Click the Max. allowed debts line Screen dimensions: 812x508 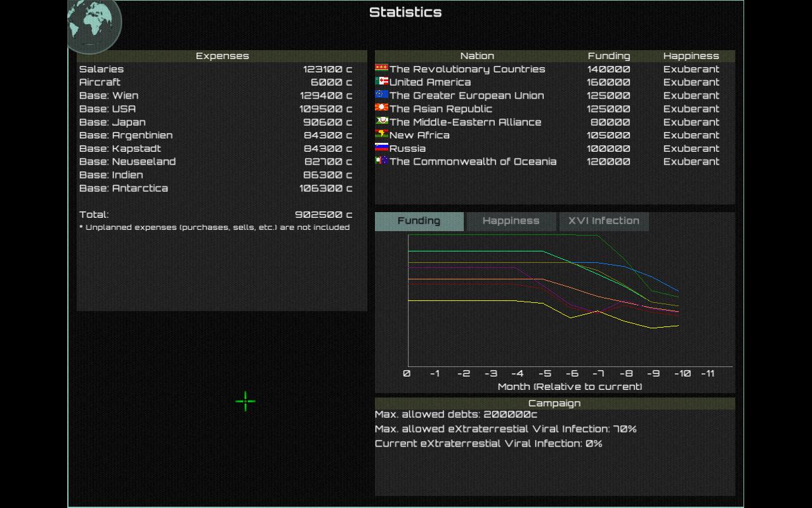coord(456,415)
